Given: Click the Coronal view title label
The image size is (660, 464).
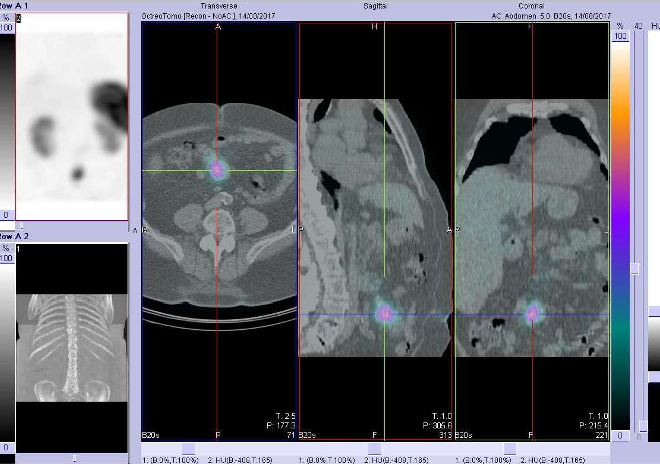Looking at the screenshot, I should (531, 5).
